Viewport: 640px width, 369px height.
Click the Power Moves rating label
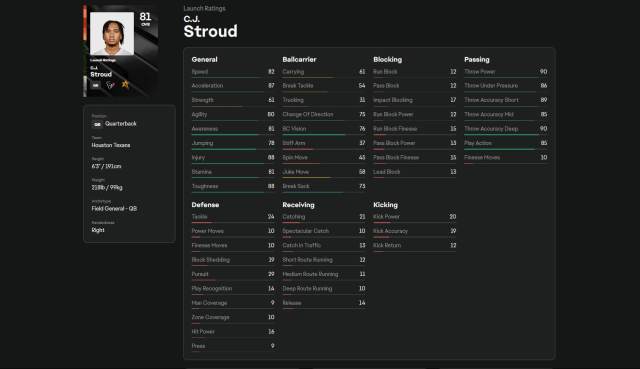[207, 231]
